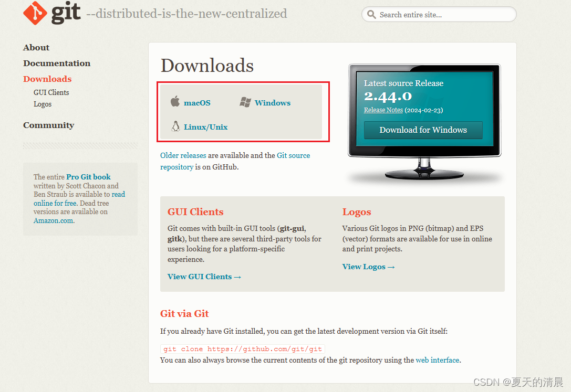Click the distributed-is-the-new-centralized tagline
The image size is (571, 392).
coord(186,14)
